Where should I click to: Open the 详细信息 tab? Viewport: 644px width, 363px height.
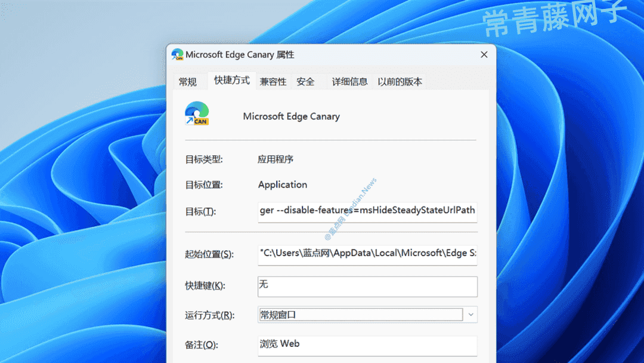[349, 82]
